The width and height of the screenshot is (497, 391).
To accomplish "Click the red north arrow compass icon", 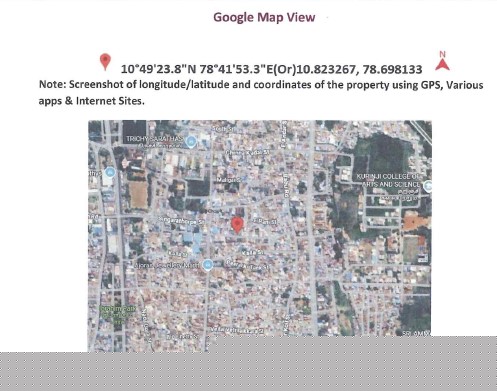I will pos(442,61).
